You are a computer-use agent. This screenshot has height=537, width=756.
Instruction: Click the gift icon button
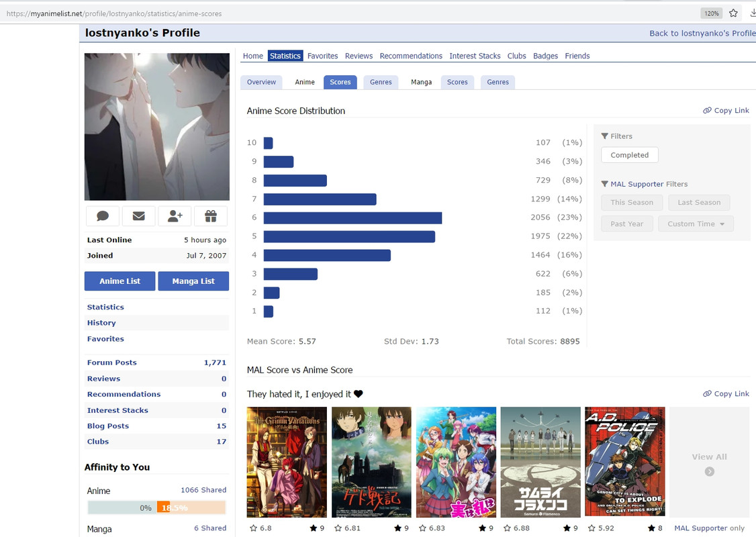(211, 216)
